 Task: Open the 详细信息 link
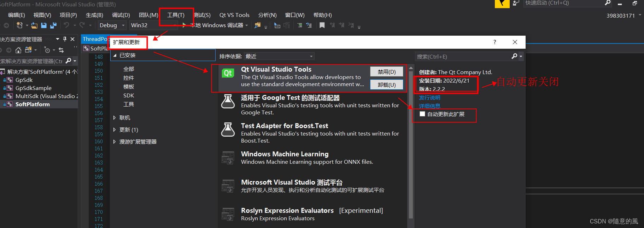(x=429, y=106)
